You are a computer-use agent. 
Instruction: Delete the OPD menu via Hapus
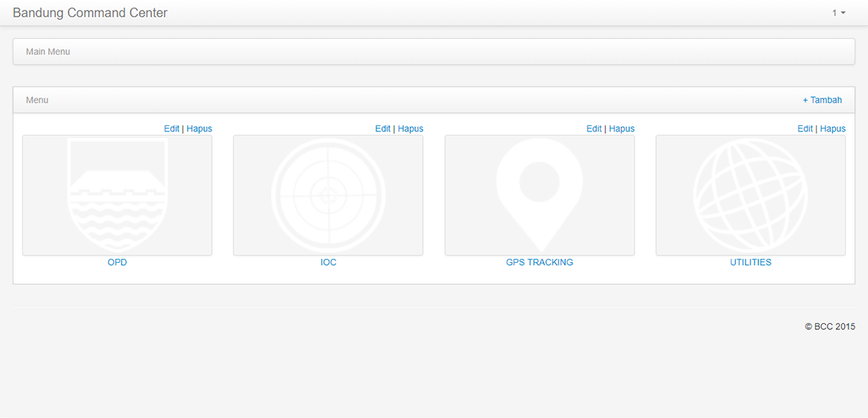click(199, 128)
